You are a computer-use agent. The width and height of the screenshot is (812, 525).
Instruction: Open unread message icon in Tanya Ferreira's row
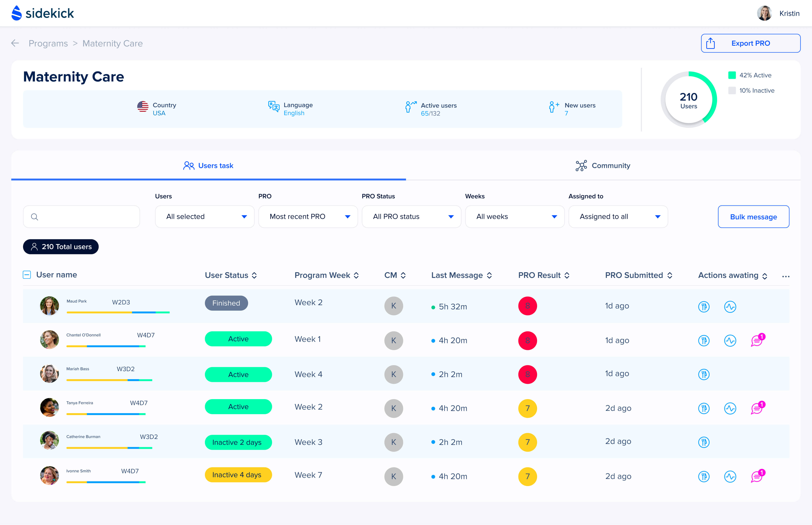757,408
